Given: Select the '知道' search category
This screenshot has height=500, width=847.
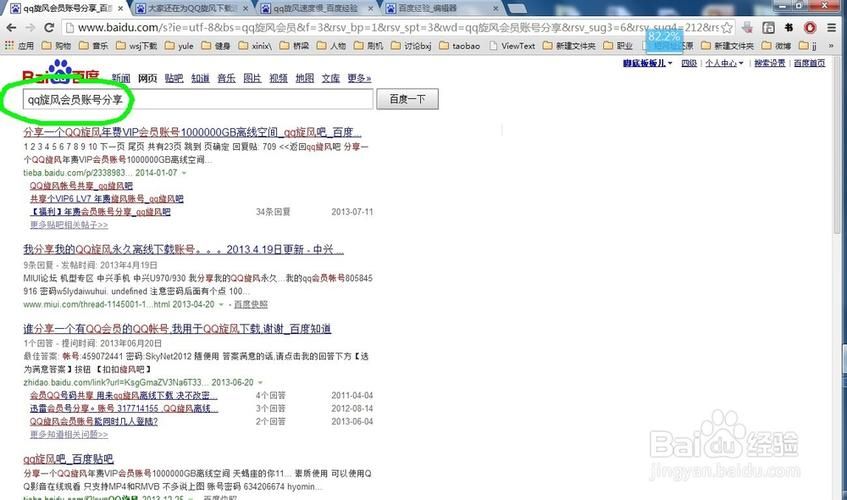Looking at the screenshot, I should 200,78.
